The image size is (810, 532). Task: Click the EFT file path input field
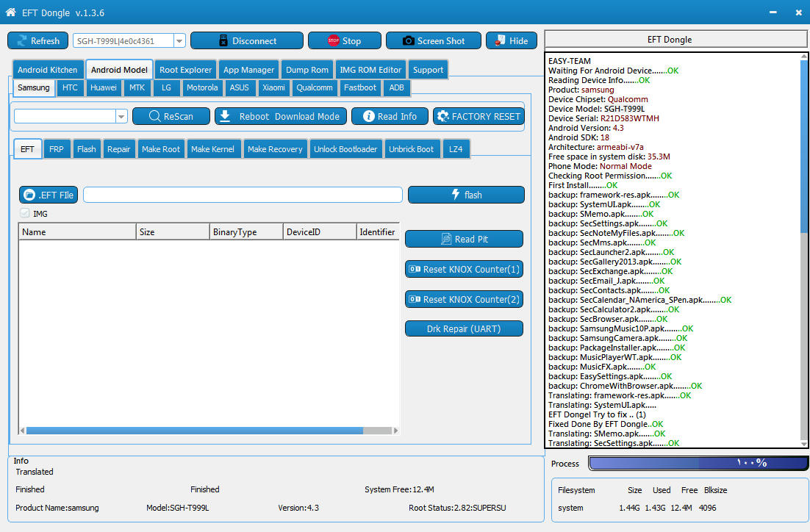click(x=243, y=195)
